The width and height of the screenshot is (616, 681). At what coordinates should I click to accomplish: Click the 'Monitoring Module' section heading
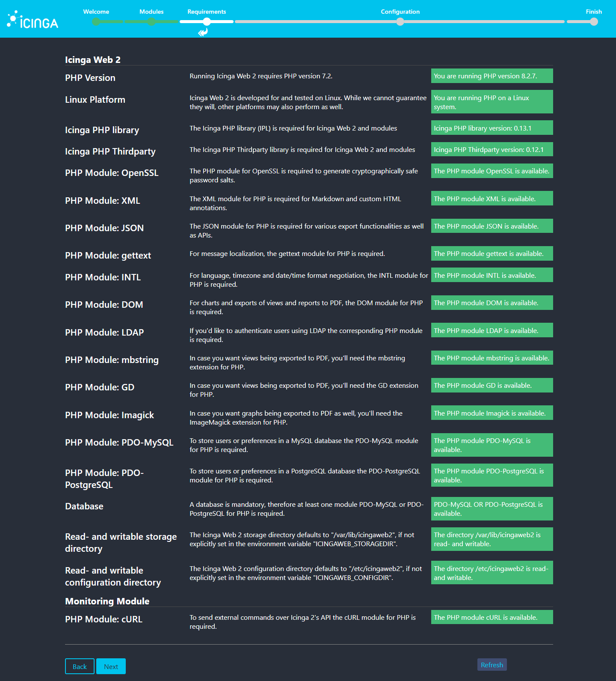point(107,601)
